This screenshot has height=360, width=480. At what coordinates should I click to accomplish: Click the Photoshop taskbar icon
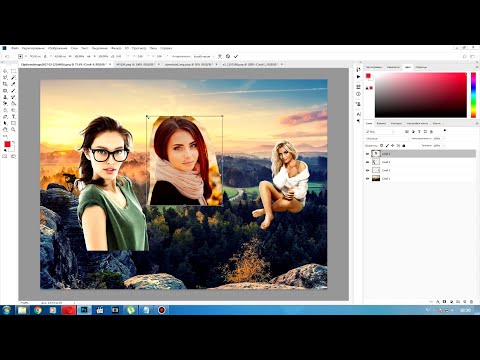click(x=84, y=310)
